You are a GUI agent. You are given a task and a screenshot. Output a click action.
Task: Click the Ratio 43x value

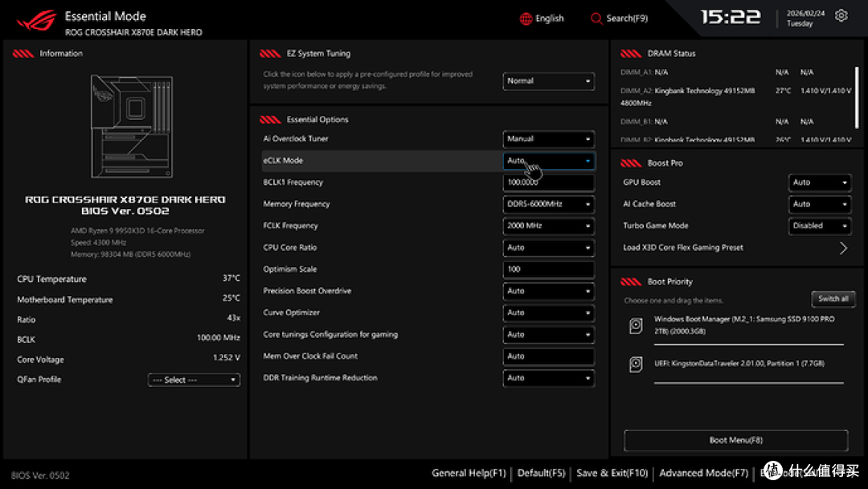(x=234, y=318)
